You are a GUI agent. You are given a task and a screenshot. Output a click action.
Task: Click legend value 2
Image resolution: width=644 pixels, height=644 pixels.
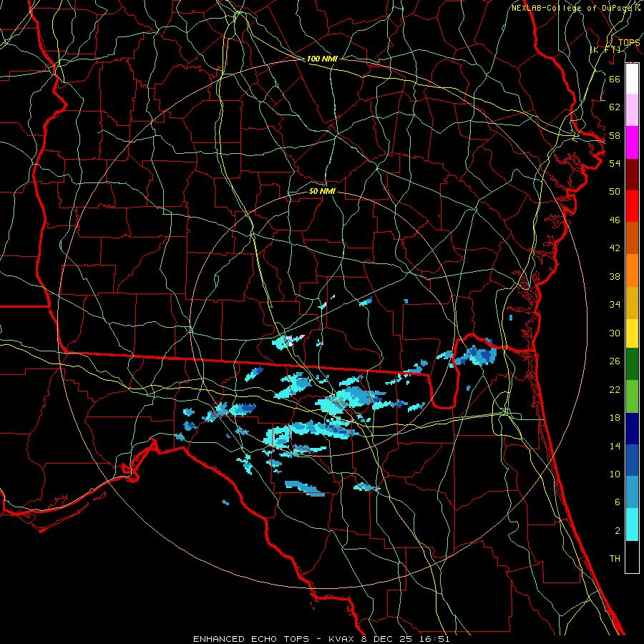tap(617, 531)
